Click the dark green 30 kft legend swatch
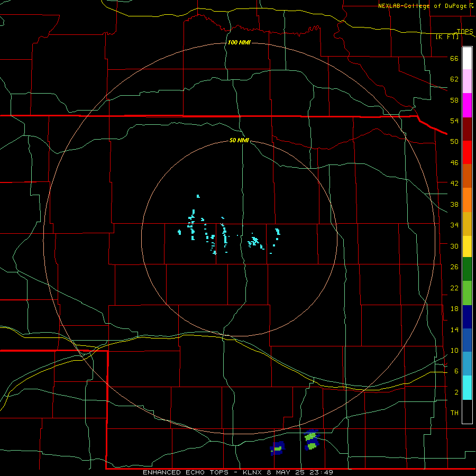The image size is (476, 476). click(x=467, y=269)
